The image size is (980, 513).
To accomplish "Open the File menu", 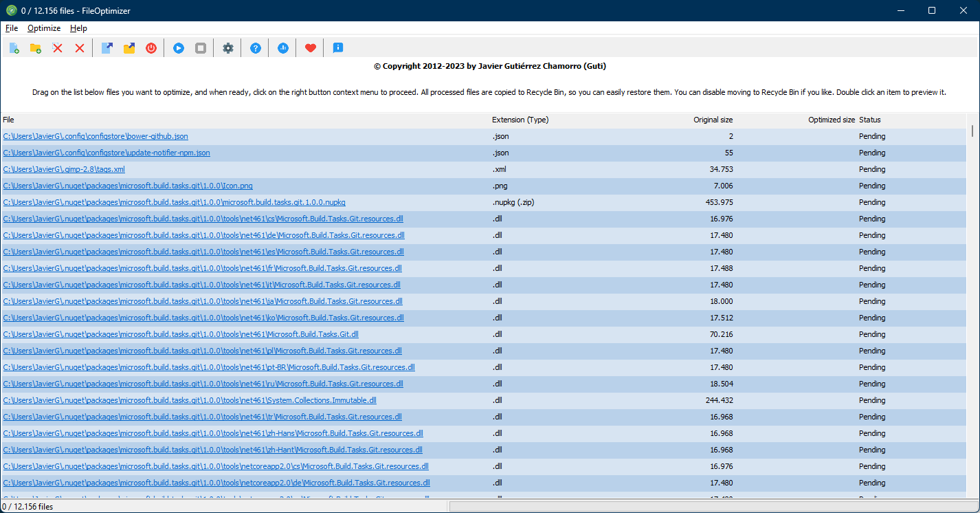I will [12, 28].
